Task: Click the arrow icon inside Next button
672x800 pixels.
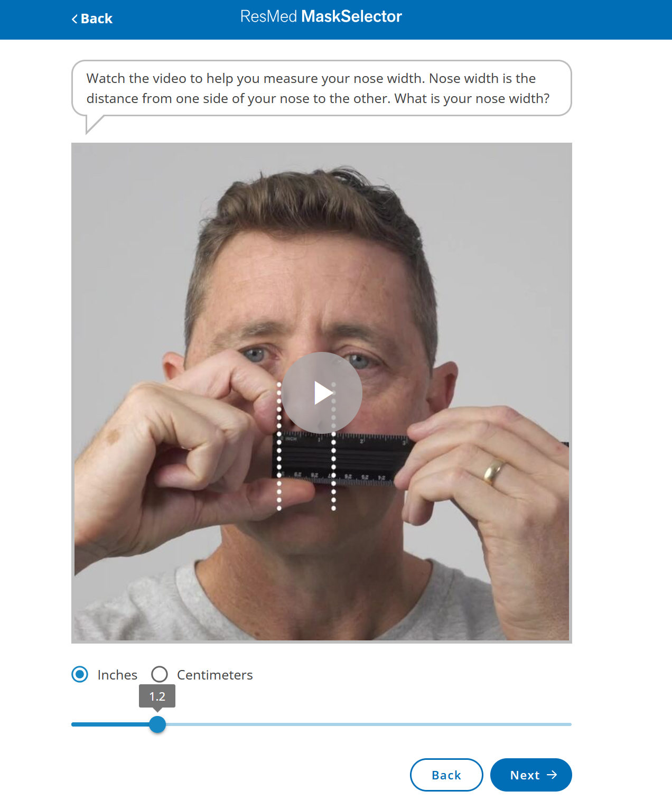Action: click(552, 775)
